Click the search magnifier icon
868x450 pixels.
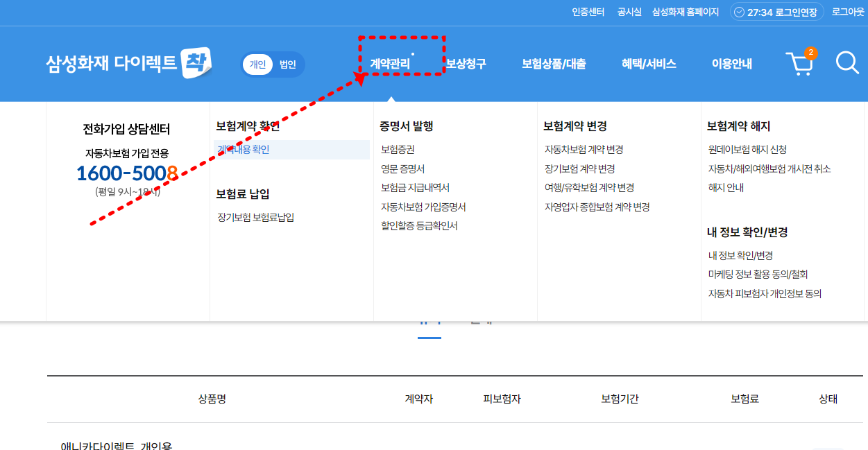click(x=846, y=63)
